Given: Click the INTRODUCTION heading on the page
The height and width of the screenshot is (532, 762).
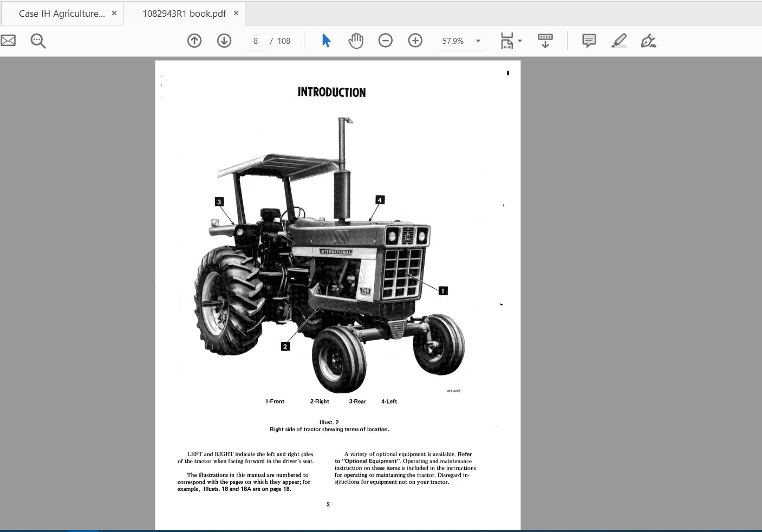Looking at the screenshot, I should coord(331,92).
